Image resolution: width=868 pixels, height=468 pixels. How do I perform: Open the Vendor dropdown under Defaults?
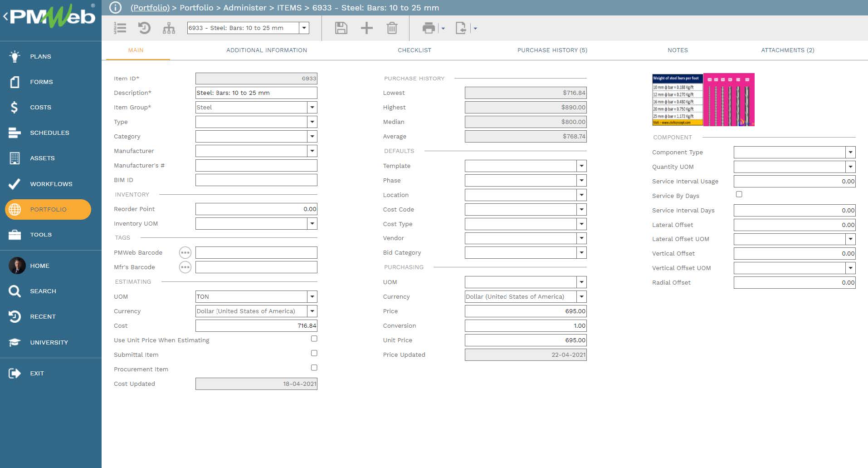[x=581, y=238]
